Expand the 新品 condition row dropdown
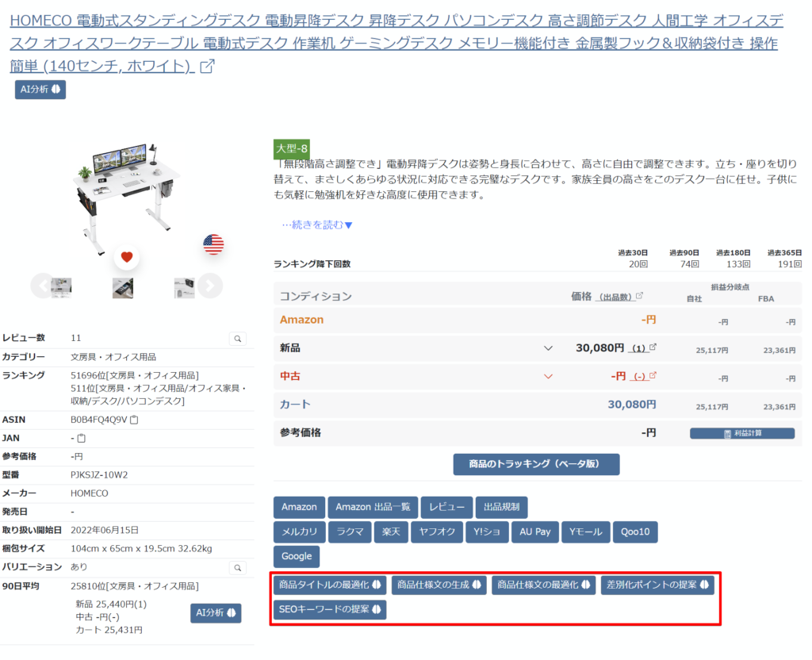The width and height of the screenshot is (812, 660). (549, 347)
